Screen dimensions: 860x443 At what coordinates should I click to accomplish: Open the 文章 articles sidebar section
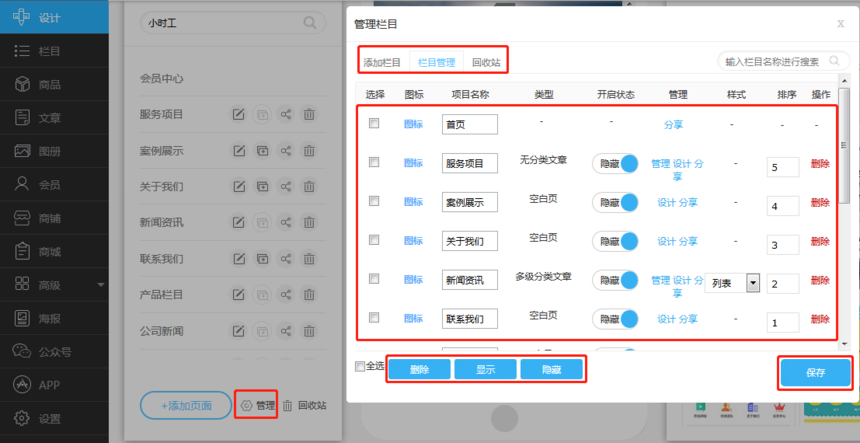(54, 118)
